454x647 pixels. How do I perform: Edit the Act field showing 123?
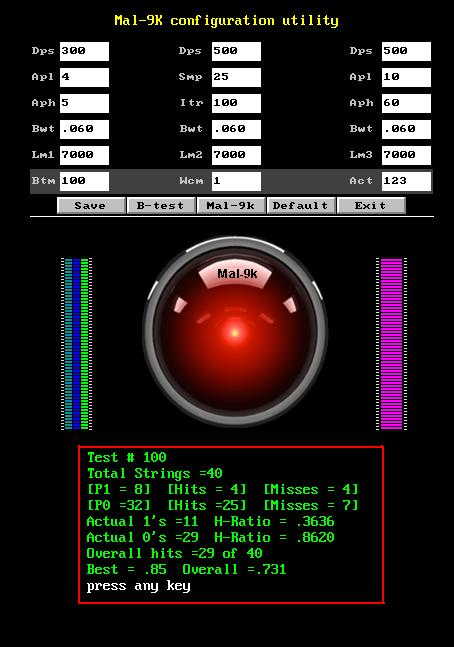(407, 181)
